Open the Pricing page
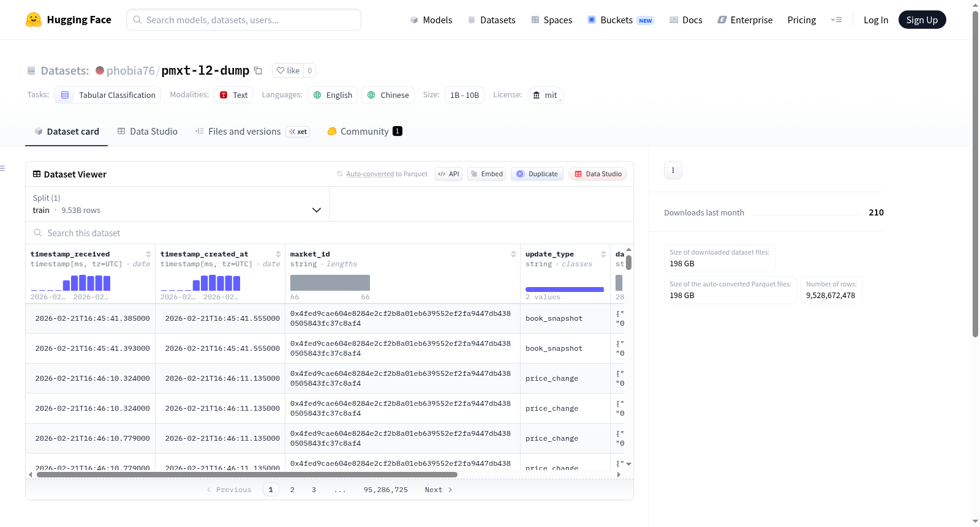Viewport: 980px width, 527px height. 802,20
